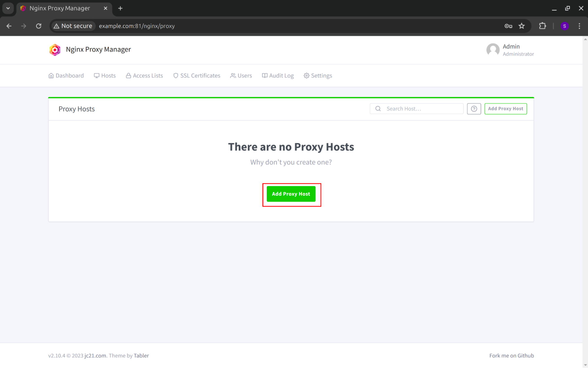Click the Audit Log book icon

[264, 76]
